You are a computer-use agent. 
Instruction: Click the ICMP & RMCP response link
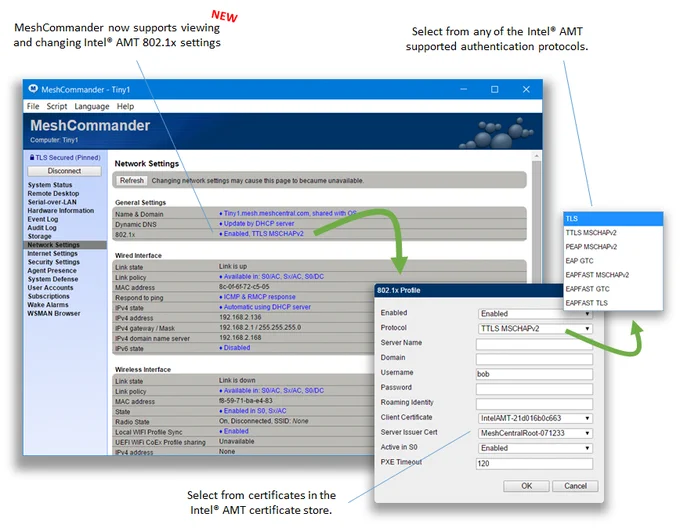(x=257, y=297)
